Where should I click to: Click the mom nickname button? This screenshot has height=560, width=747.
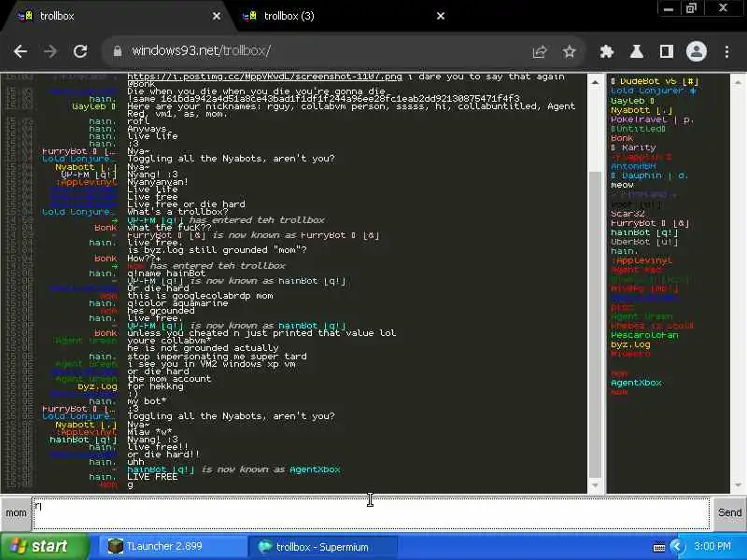(16, 512)
